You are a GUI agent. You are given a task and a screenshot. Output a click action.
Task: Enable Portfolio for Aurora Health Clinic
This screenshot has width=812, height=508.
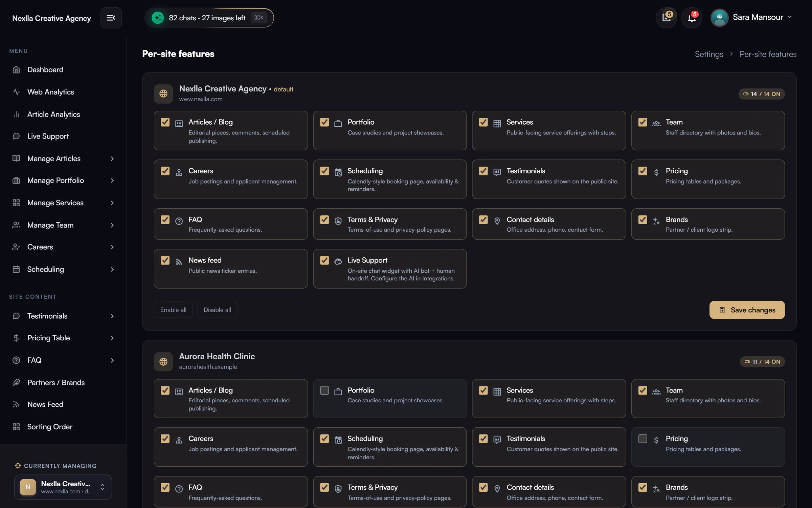324,390
